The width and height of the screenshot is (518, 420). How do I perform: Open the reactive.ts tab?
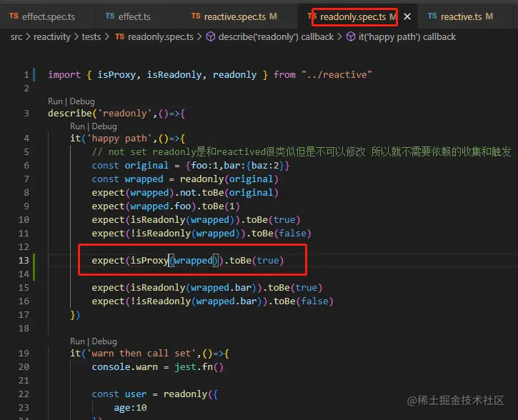click(x=461, y=16)
